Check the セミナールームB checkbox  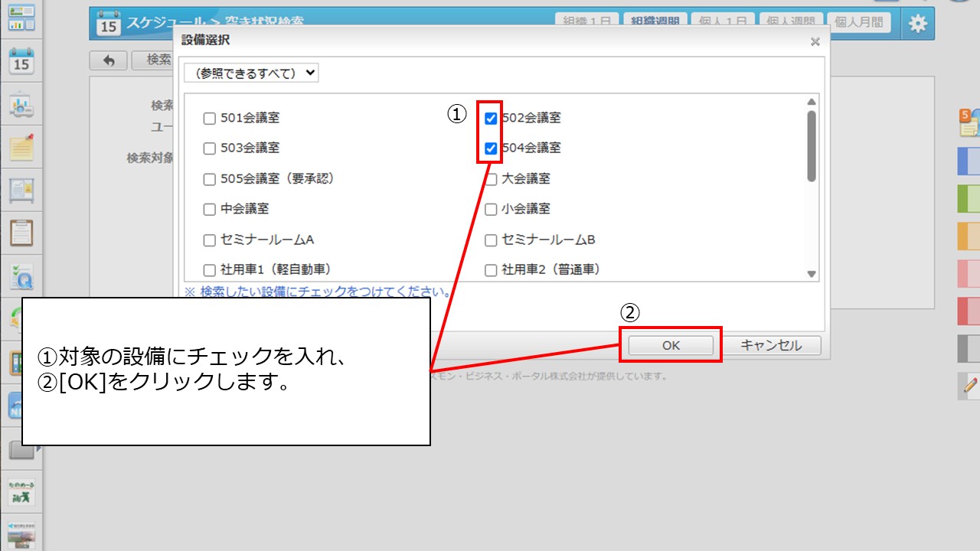click(x=491, y=240)
